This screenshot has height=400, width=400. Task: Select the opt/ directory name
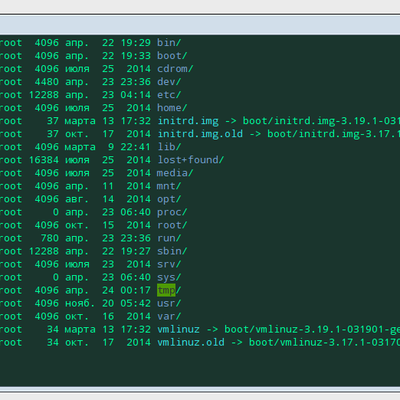169,199
